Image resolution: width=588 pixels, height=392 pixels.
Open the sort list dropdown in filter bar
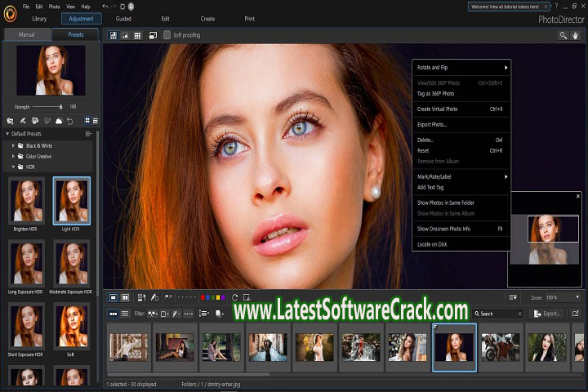point(204,314)
